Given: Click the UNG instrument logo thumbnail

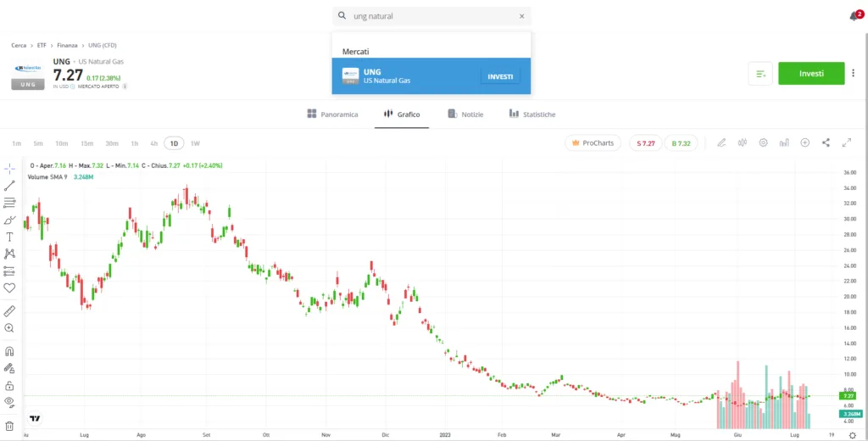Looking at the screenshot, I should coord(28,75).
